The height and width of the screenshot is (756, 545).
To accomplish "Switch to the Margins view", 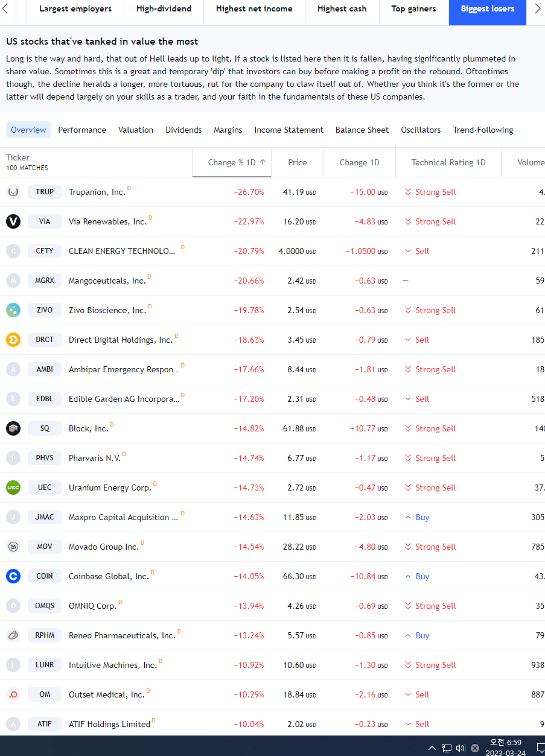I will (228, 130).
